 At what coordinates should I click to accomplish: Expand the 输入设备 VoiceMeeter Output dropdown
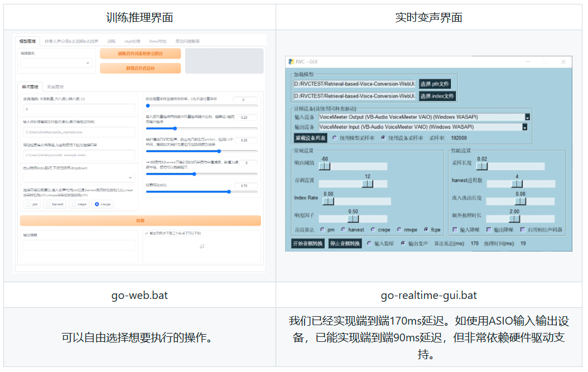tap(527, 117)
